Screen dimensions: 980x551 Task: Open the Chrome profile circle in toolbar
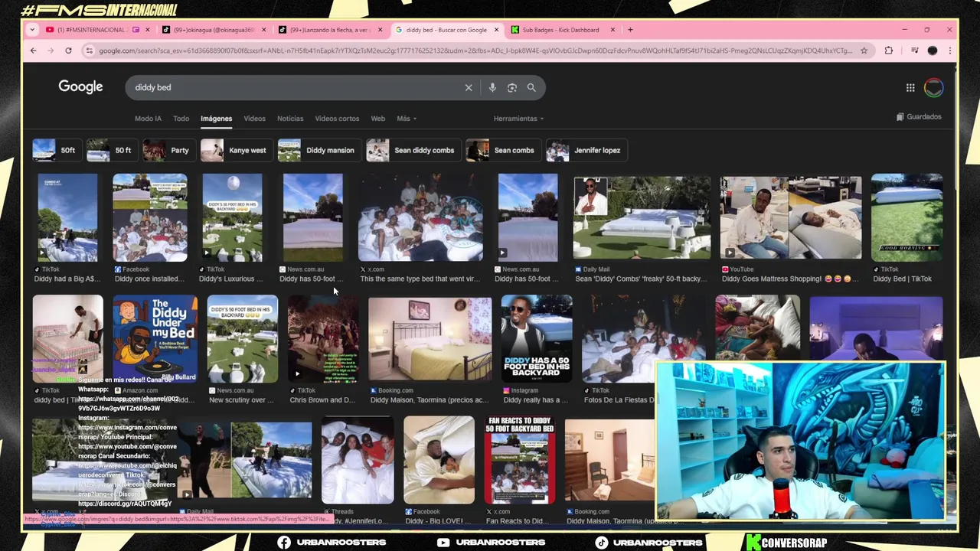point(932,51)
